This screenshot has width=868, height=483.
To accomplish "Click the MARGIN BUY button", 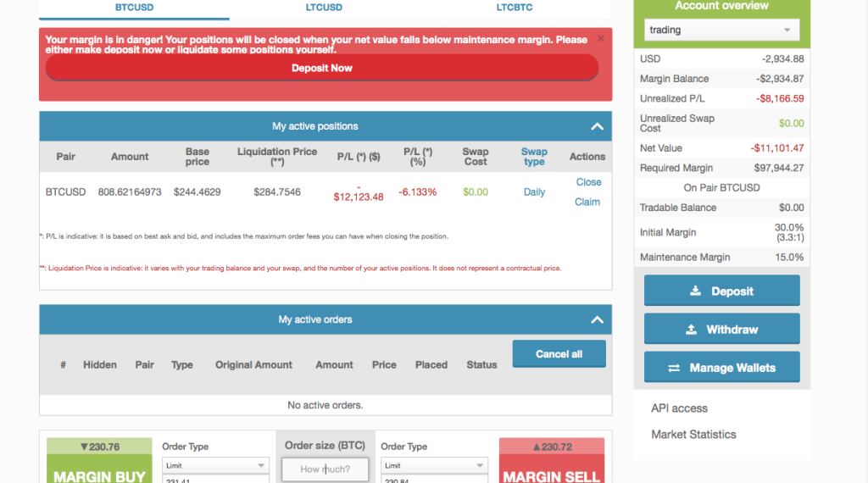I will click(100, 470).
